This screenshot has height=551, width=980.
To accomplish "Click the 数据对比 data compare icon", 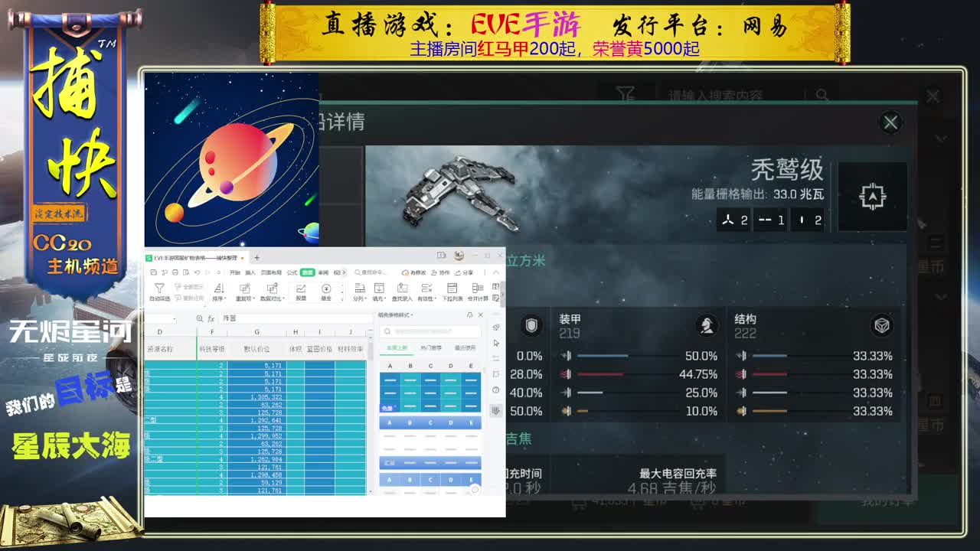I will pos(269,289).
